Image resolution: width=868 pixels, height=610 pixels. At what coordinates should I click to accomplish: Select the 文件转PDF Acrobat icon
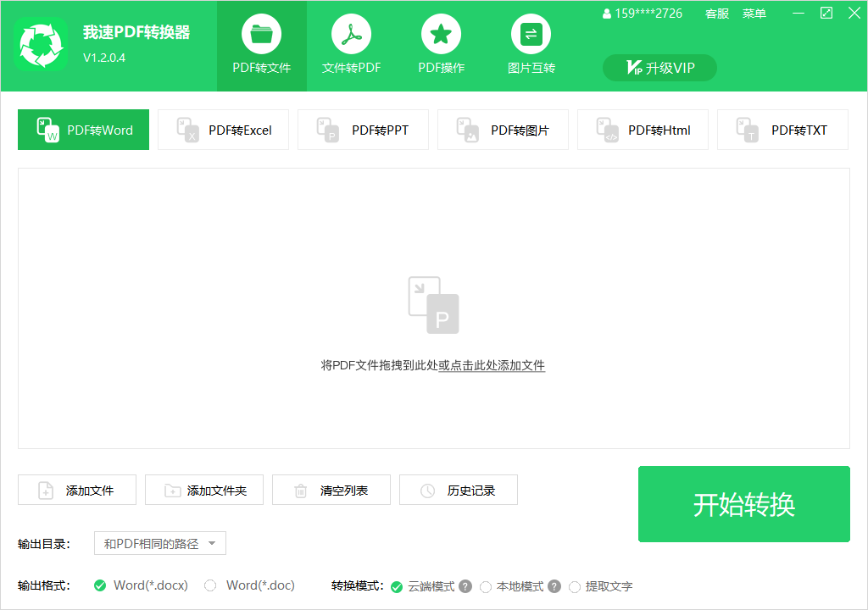coord(351,35)
